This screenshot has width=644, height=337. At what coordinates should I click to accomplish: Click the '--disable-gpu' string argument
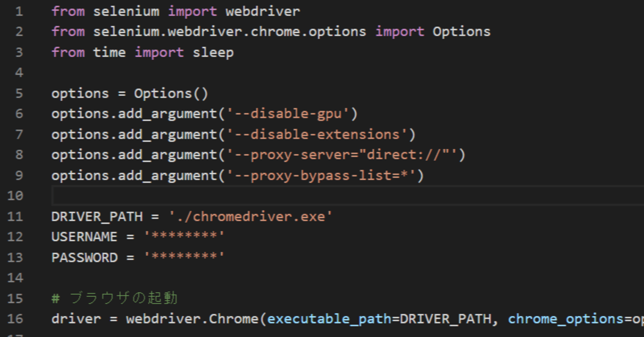click(x=288, y=114)
